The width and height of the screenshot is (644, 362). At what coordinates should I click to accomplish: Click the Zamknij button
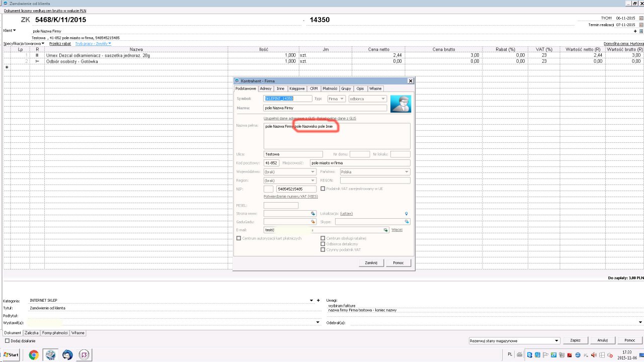(371, 263)
